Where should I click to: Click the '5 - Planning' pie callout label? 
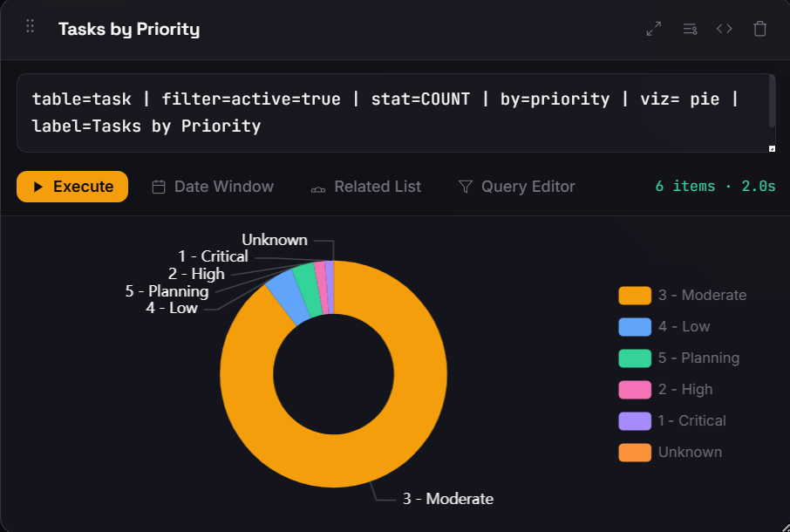[167, 291]
